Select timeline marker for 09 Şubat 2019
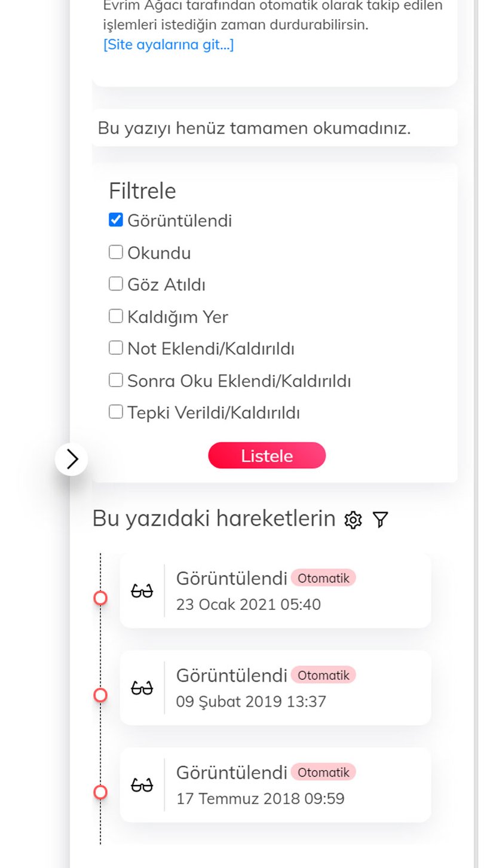This screenshot has width=493, height=868. coord(100,695)
